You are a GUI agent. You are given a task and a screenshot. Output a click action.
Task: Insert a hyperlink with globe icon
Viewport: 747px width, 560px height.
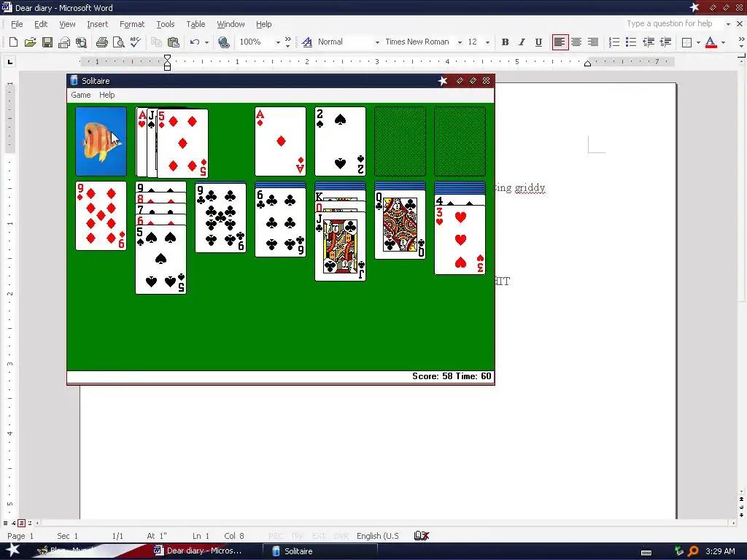(223, 42)
